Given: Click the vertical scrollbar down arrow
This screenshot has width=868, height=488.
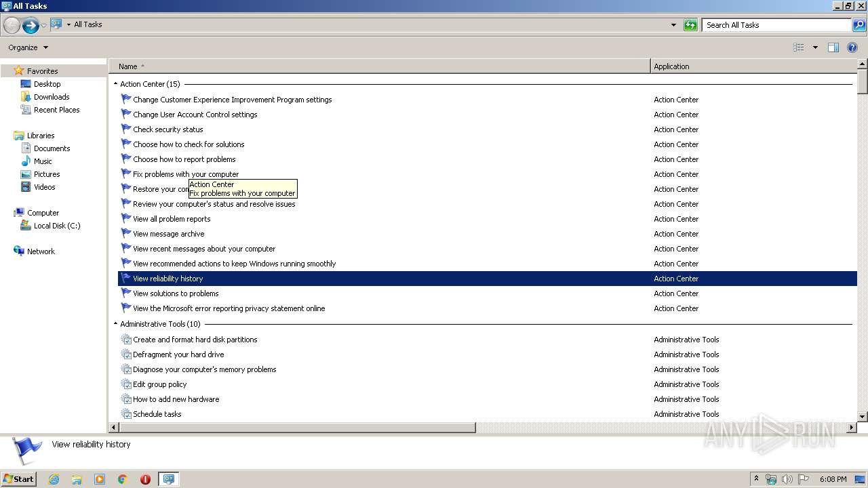Looking at the screenshot, I should (863, 417).
